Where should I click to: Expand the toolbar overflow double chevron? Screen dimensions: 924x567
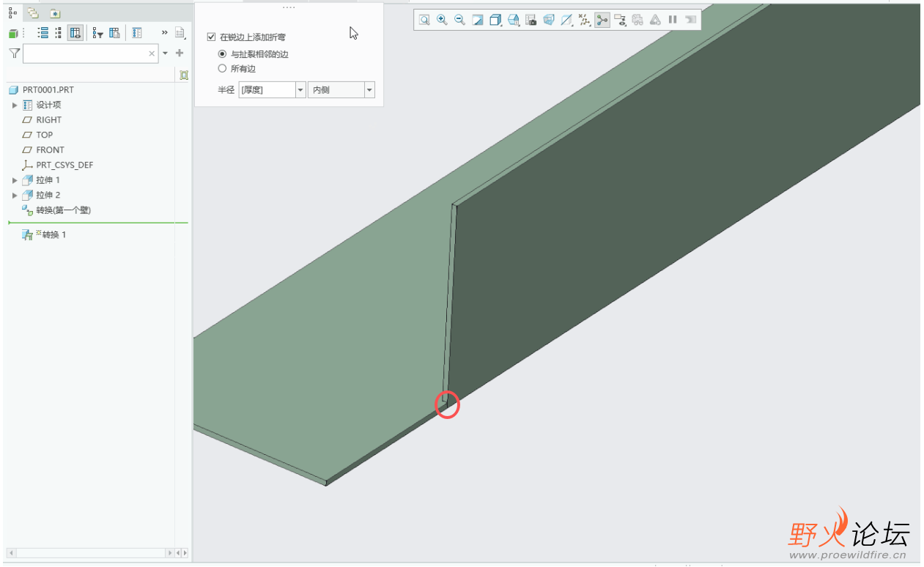click(x=165, y=33)
